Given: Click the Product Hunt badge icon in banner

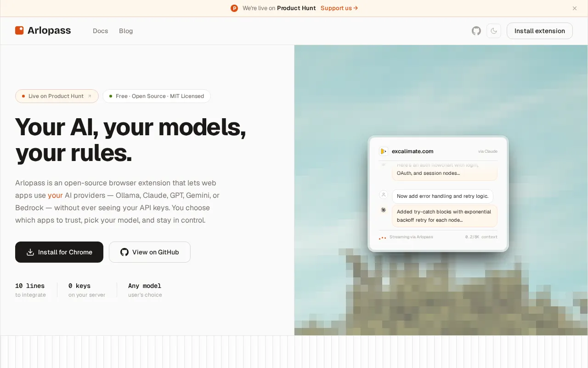Looking at the screenshot, I should point(234,8).
